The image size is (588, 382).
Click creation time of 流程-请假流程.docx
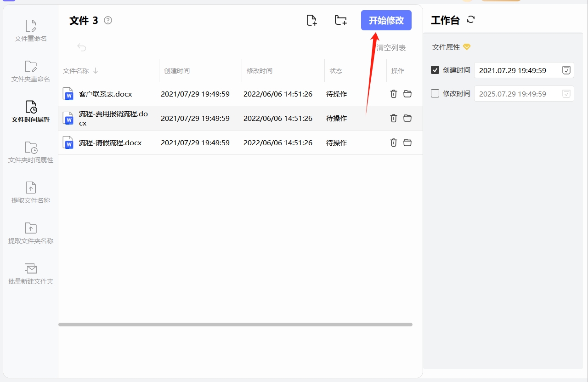point(195,143)
